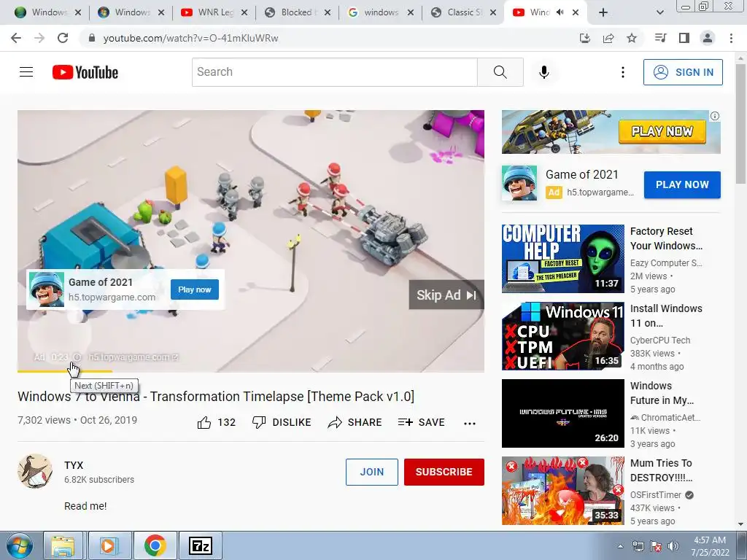This screenshot has width=747, height=560.
Task: Open Action Center flag tray icon
Action: pyautogui.click(x=656, y=546)
